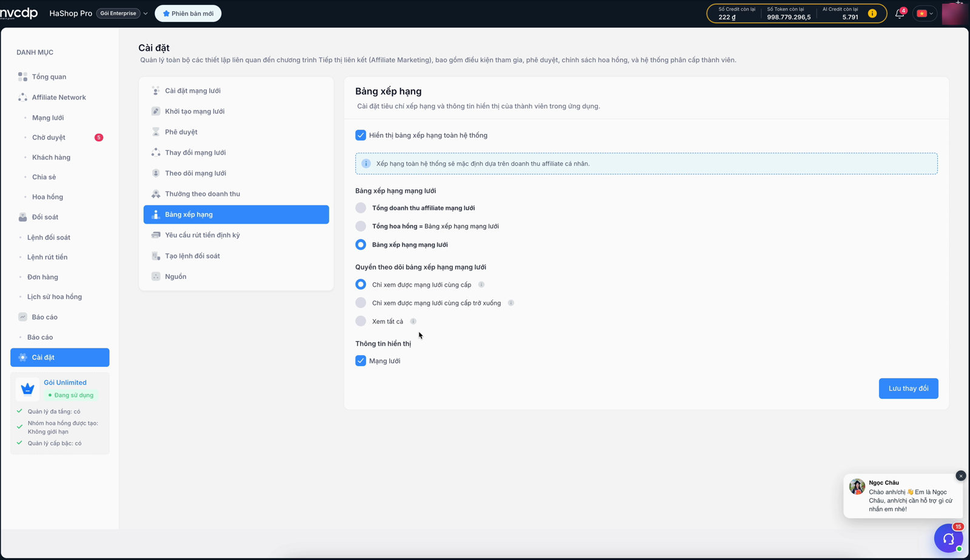This screenshot has width=970, height=560.
Task: Open 'Thay đổi mạng lưới' settings
Action: (x=236, y=153)
